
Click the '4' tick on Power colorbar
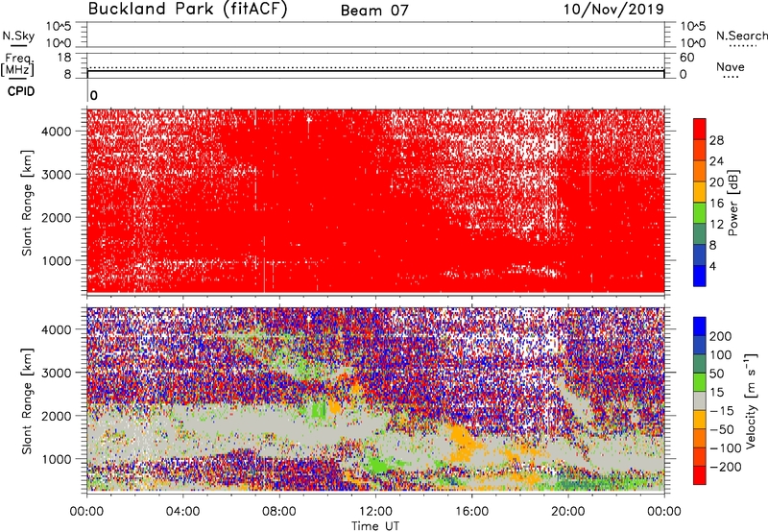pos(713,266)
